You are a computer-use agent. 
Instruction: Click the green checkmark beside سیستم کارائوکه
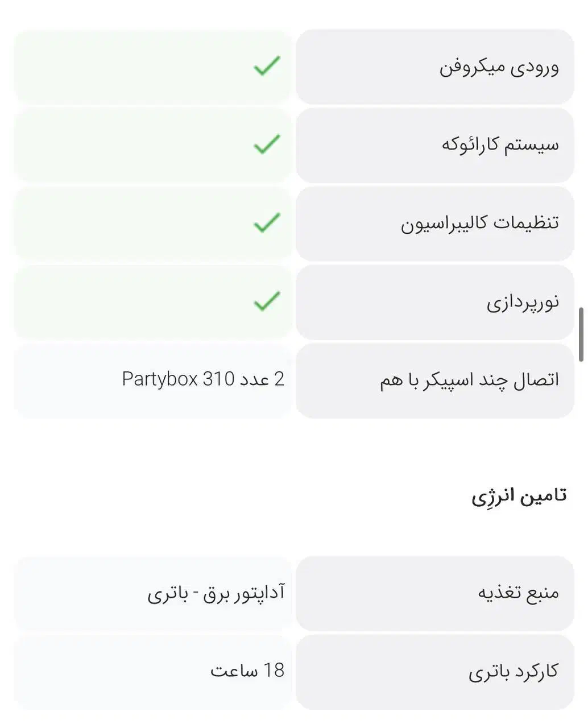[267, 144]
